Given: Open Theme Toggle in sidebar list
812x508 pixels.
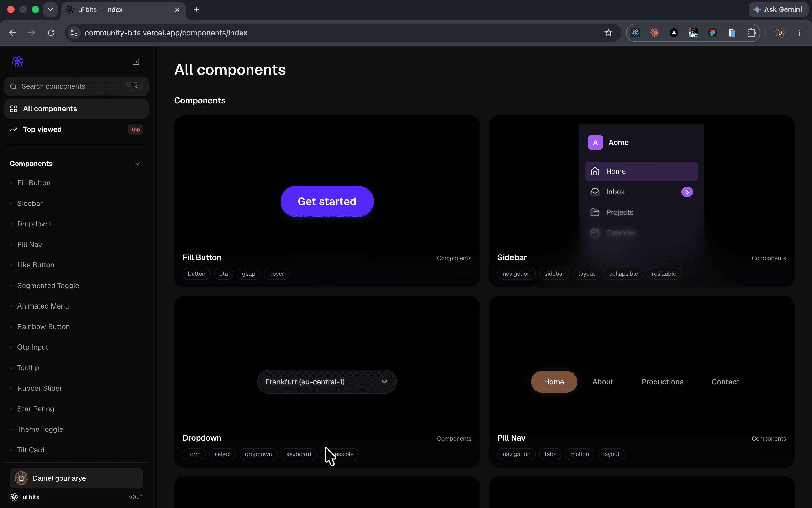Looking at the screenshot, I should point(40,429).
